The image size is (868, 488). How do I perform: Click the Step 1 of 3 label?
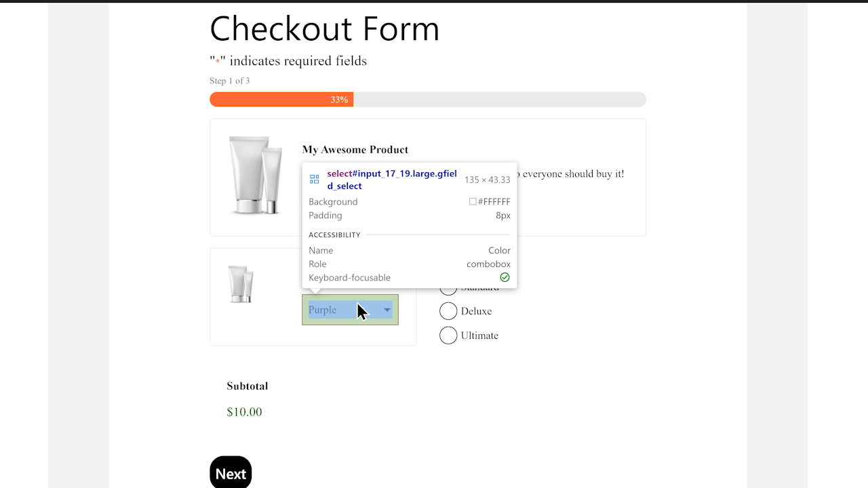click(x=230, y=81)
